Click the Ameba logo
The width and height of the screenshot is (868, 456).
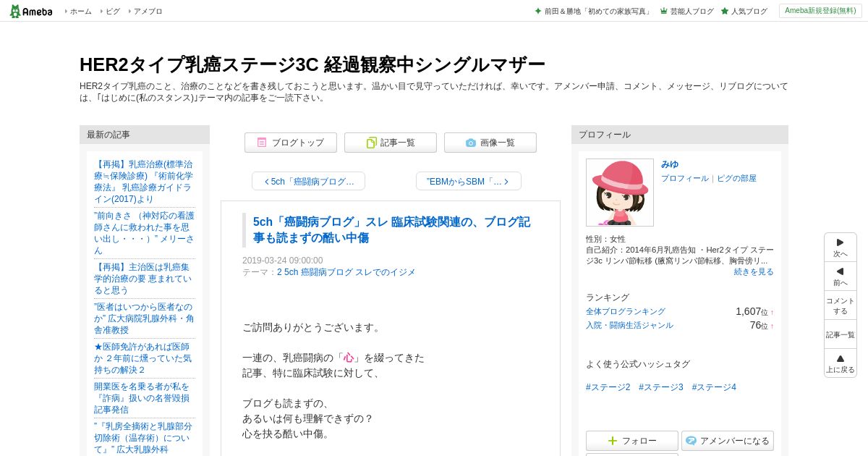(x=30, y=11)
